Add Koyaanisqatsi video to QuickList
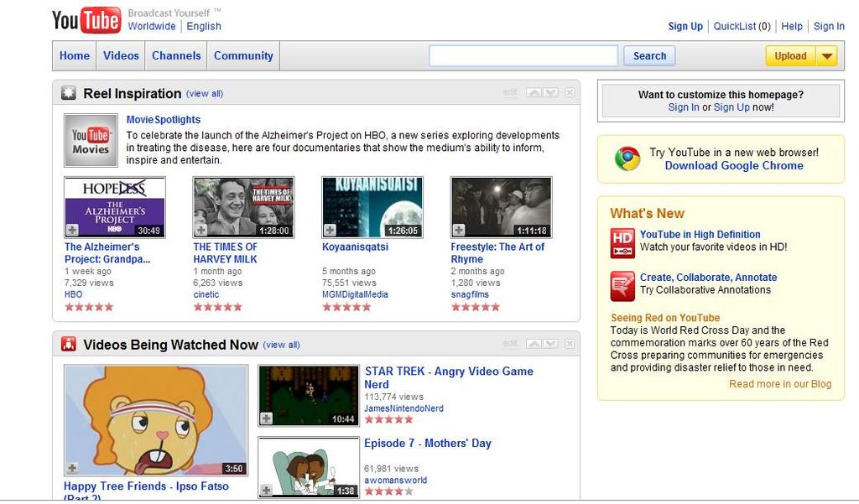859x504 pixels. click(x=330, y=230)
